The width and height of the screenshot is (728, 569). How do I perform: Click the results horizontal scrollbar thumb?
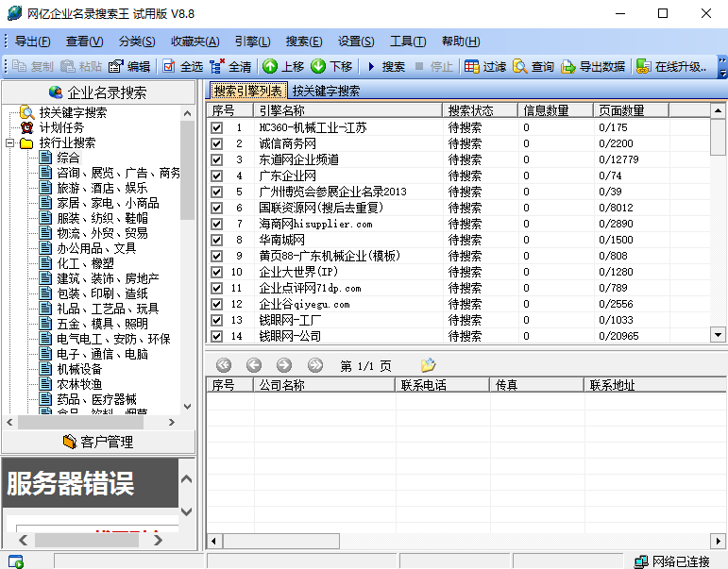click(280, 541)
